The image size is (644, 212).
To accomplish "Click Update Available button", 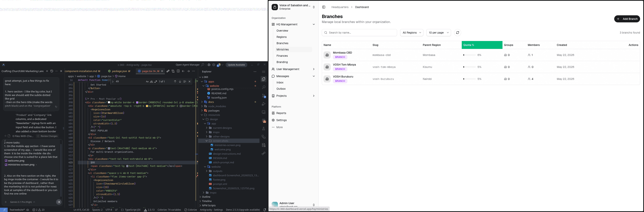I will [236, 65].
